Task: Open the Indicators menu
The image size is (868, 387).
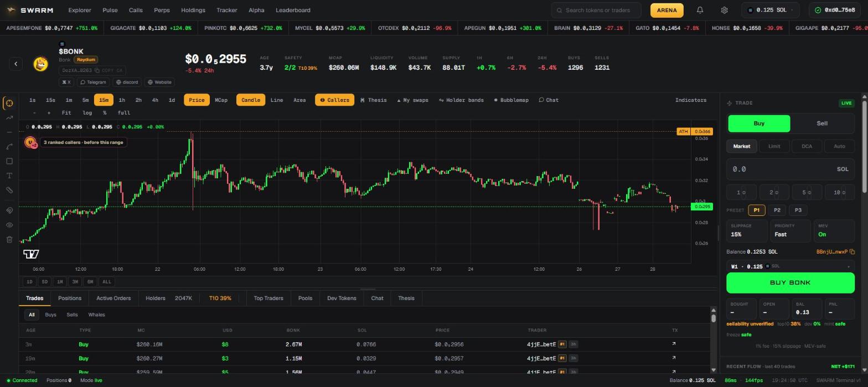Action: click(x=690, y=100)
